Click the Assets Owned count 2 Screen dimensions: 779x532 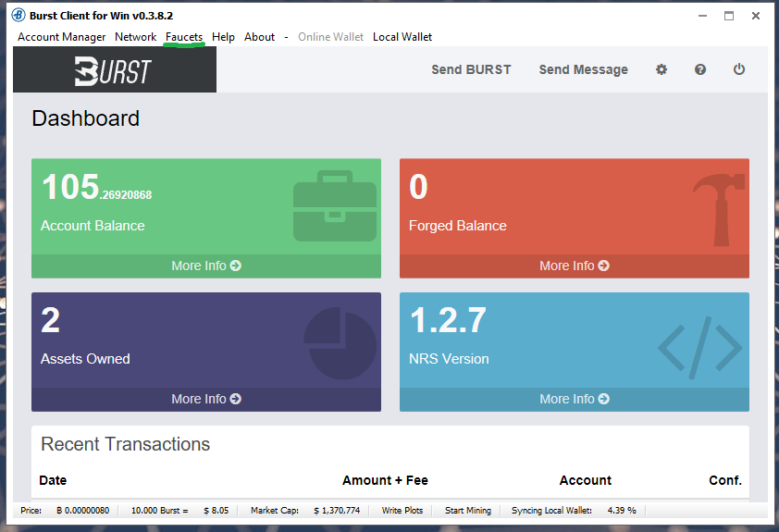50,320
